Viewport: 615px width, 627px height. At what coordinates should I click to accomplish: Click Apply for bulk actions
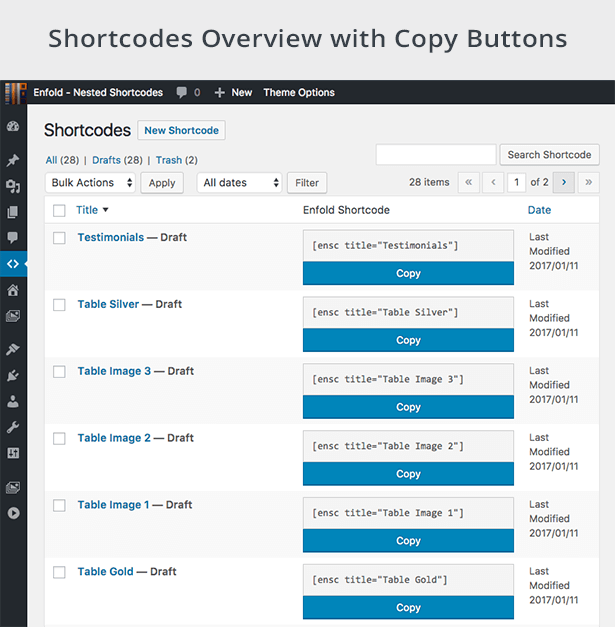coord(162,183)
